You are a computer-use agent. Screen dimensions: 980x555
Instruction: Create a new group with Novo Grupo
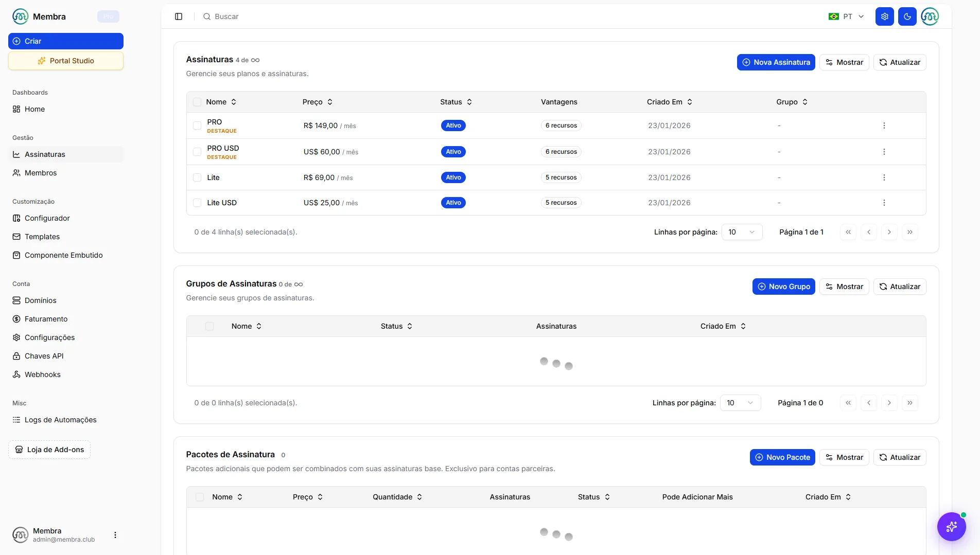pos(783,287)
